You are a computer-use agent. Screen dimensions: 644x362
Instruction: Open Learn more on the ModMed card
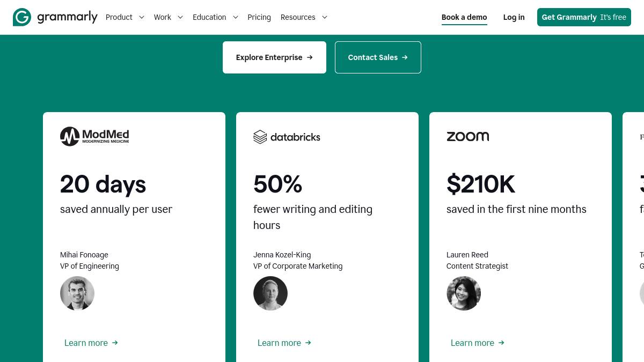point(91,343)
